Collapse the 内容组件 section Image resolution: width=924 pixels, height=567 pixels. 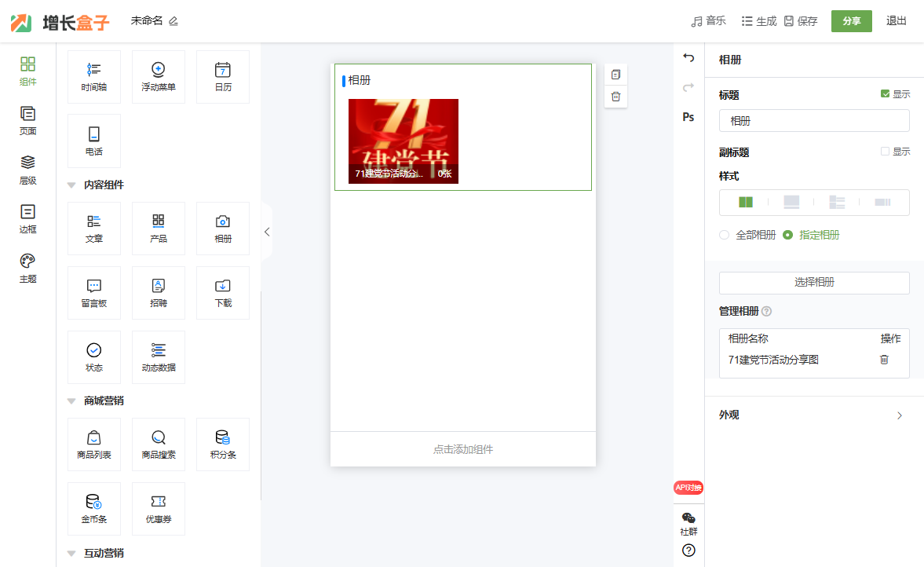click(x=71, y=185)
